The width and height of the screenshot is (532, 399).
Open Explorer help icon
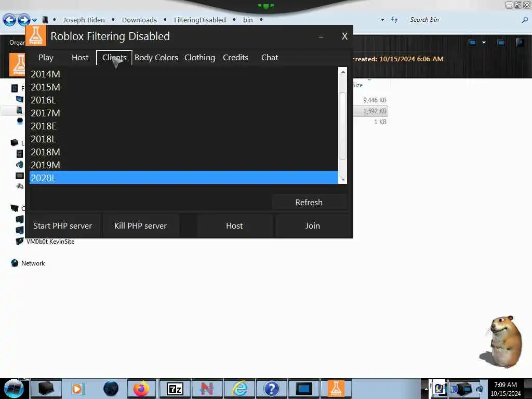(x=520, y=43)
